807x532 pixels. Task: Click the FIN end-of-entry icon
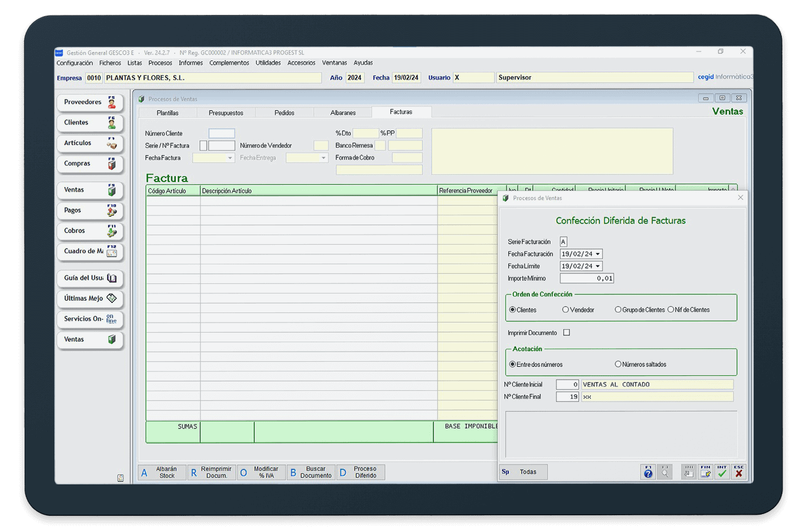click(705, 472)
